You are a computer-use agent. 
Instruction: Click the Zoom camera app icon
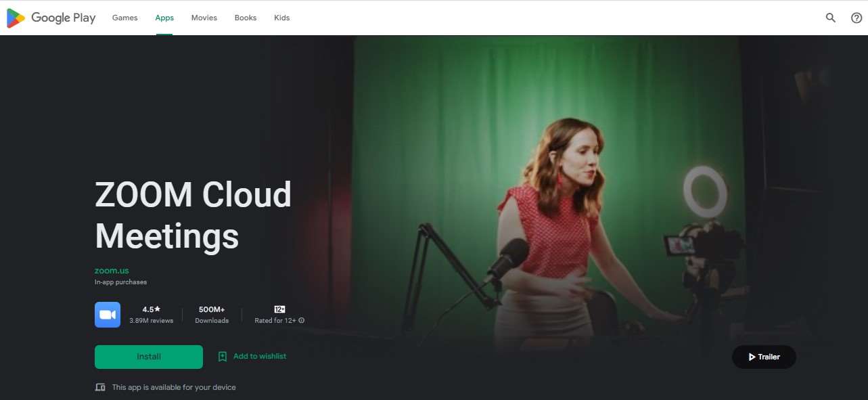click(108, 315)
